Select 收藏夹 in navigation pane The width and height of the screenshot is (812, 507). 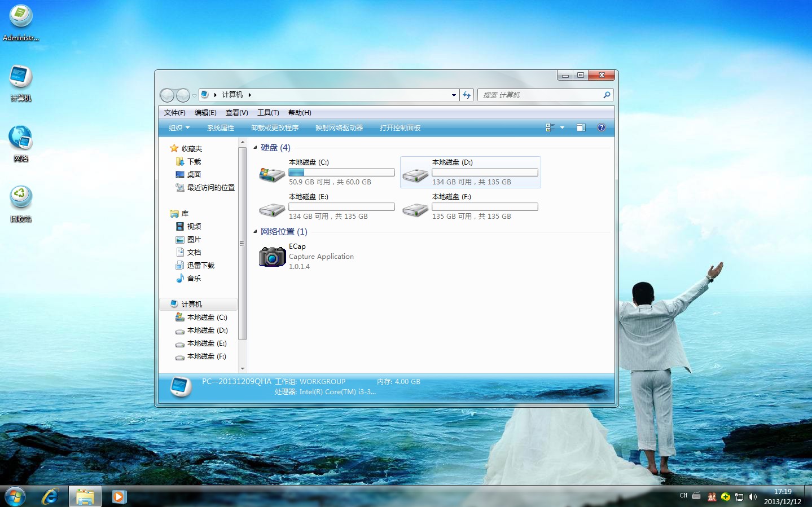[x=191, y=149]
